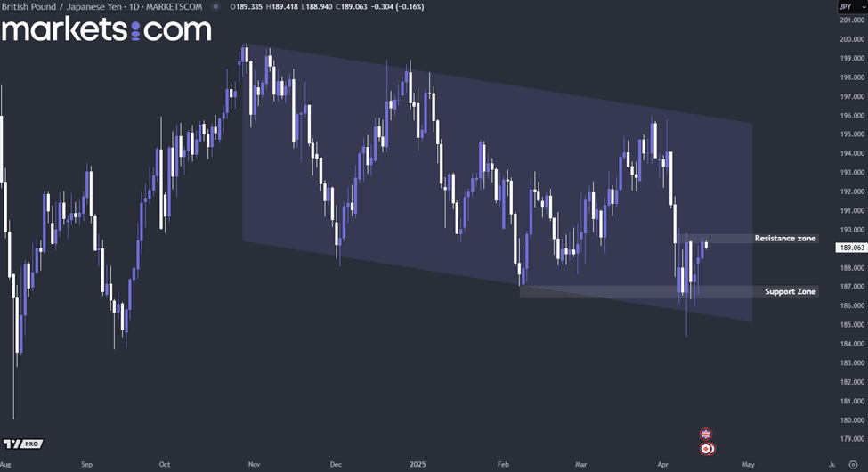This screenshot has height=472, width=868.
Task: Click the May label on time axis
Action: coord(750,464)
